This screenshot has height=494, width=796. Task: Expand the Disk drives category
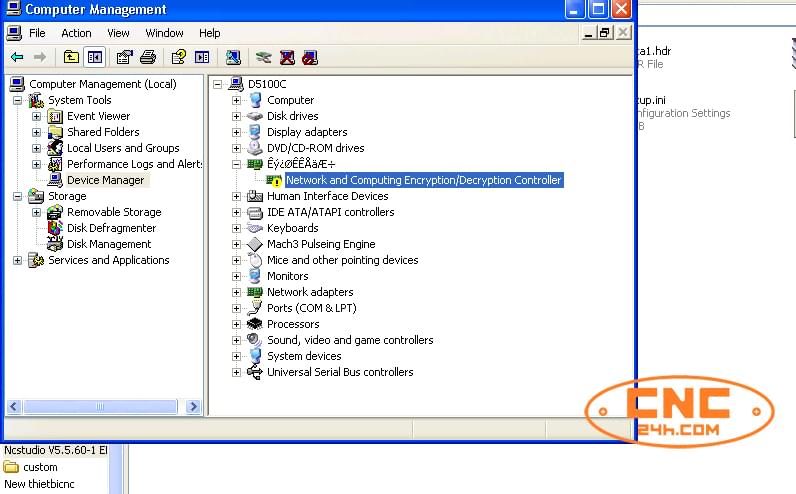(236, 116)
